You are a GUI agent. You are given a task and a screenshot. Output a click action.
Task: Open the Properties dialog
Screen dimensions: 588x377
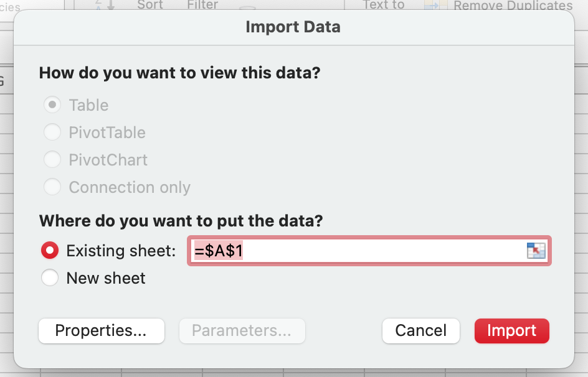101,331
